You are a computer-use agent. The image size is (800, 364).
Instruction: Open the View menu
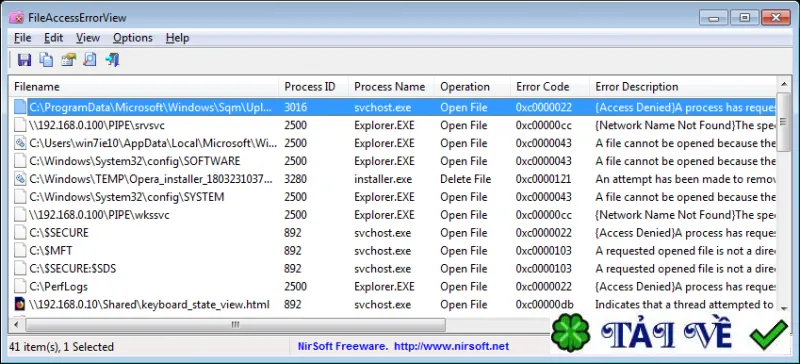[x=88, y=38]
